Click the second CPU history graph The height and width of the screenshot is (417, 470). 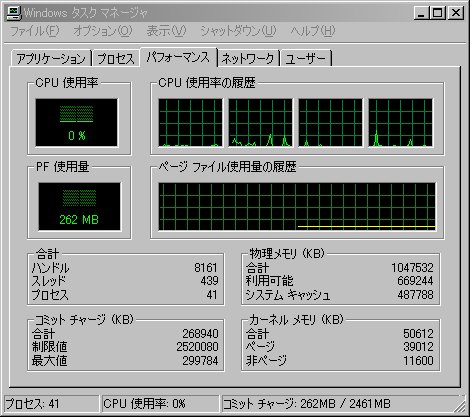[260, 122]
